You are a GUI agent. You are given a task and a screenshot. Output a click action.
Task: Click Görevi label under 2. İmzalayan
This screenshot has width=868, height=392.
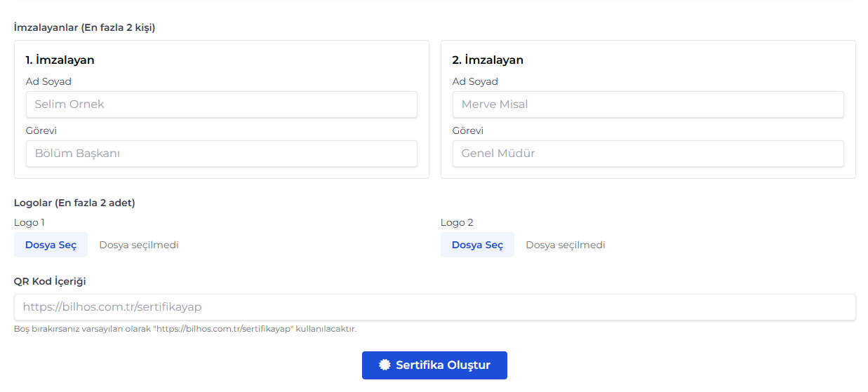[468, 130]
